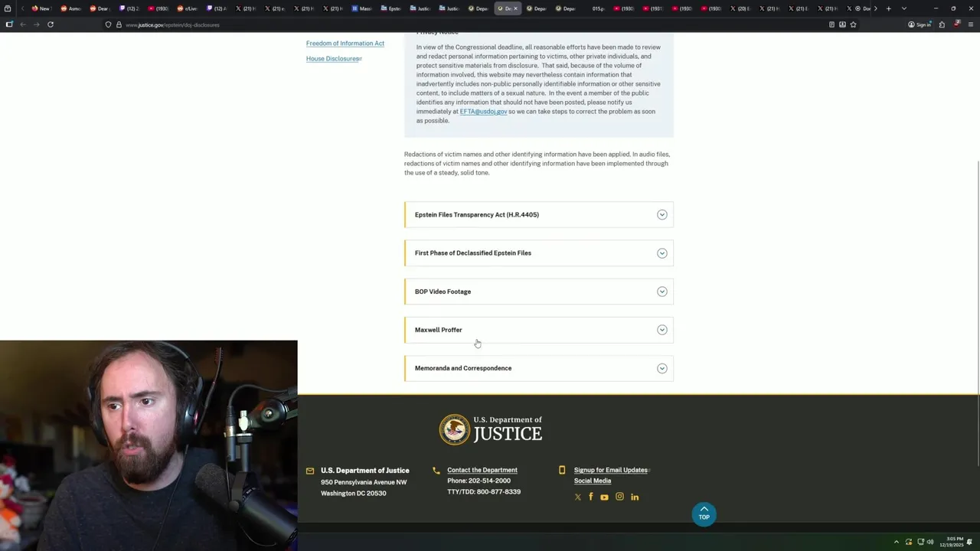Open the volume control in system tray
The width and height of the screenshot is (980, 551).
(930, 542)
